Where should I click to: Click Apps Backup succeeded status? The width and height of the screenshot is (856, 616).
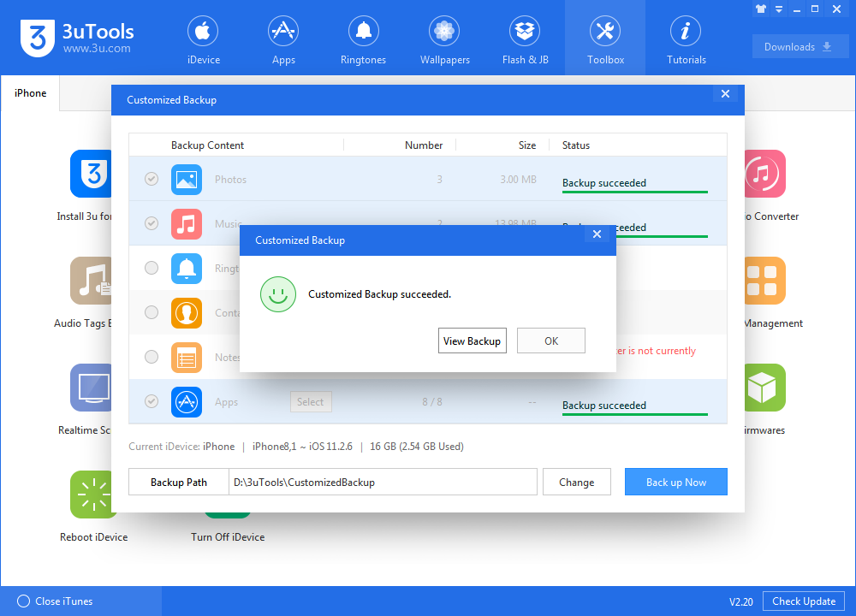604,406
